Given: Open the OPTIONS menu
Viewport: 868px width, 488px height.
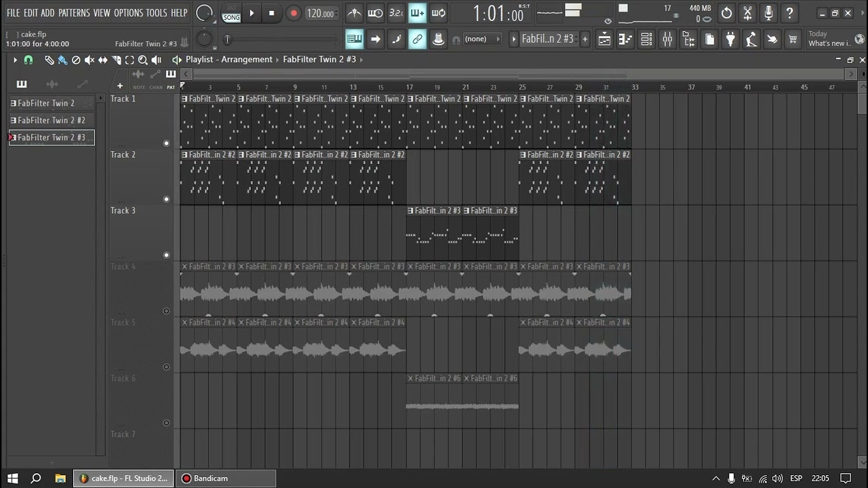Looking at the screenshot, I should 128,13.
